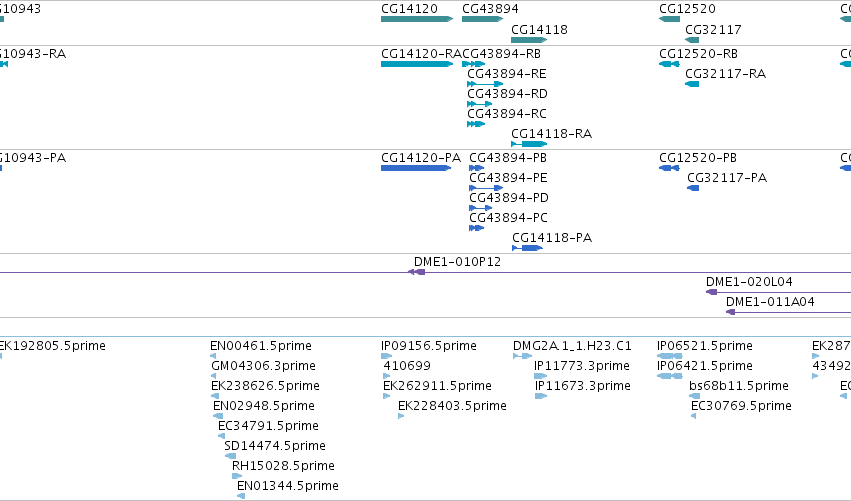
Task: Click transcript CG43894-RB label
Action: click(x=501, y=54)
